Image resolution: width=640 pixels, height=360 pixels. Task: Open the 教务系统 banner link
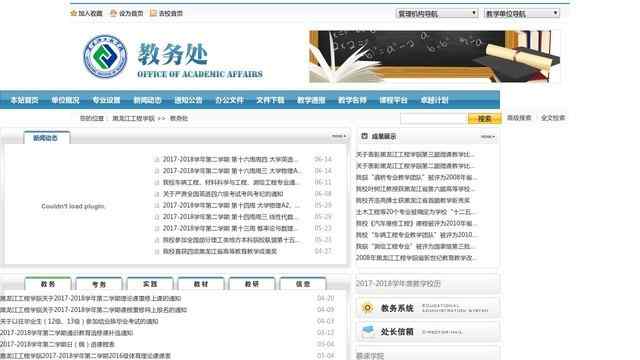pyautogui.click(x=427, y=308)
